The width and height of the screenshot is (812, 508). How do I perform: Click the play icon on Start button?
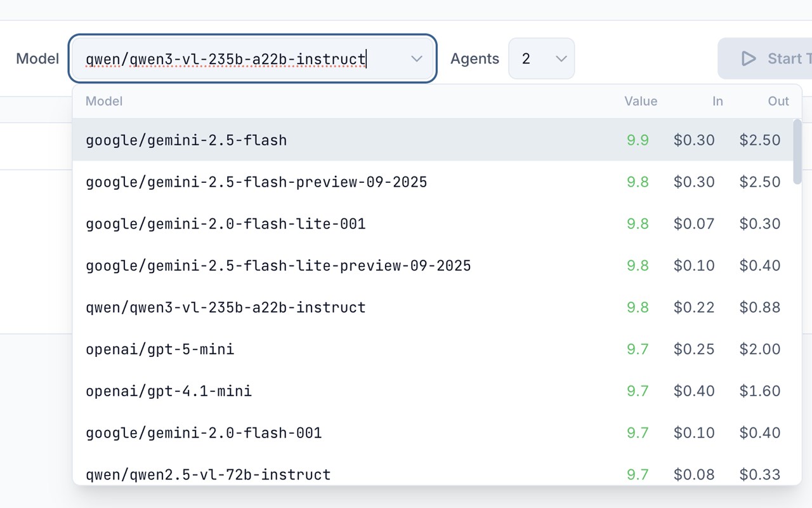tap(749, 58)
